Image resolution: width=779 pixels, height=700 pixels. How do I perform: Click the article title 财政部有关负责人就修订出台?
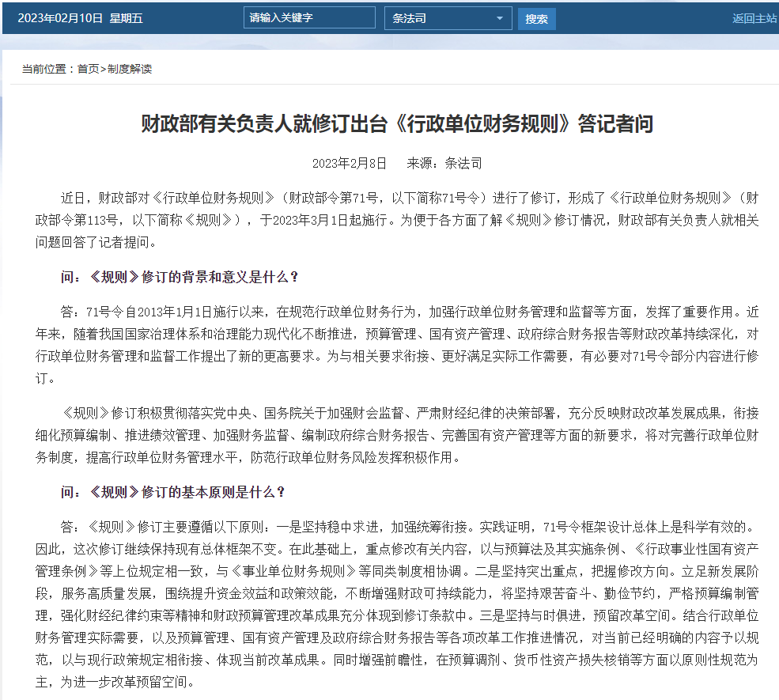coord(396,123)
